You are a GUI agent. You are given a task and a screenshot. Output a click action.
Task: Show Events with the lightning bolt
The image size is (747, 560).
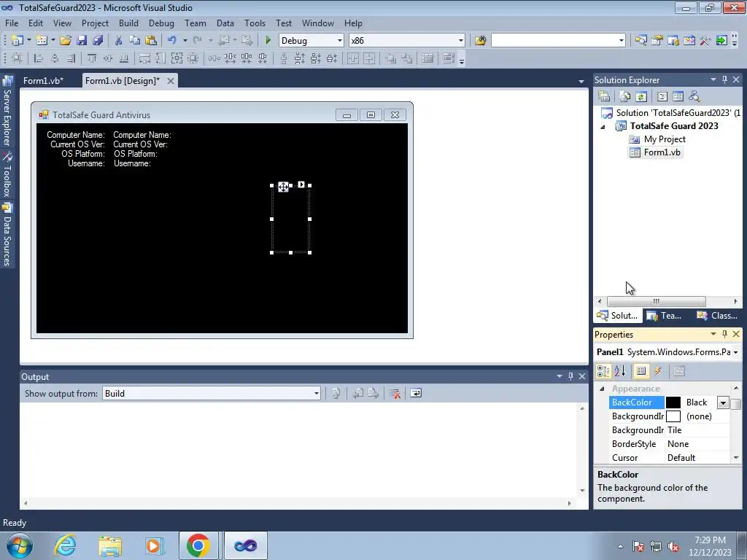click(657, 371)
